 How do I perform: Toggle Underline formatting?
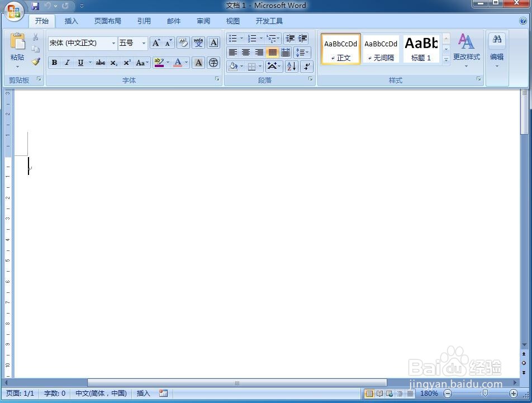pyautogui.click(x=80, y=63)
